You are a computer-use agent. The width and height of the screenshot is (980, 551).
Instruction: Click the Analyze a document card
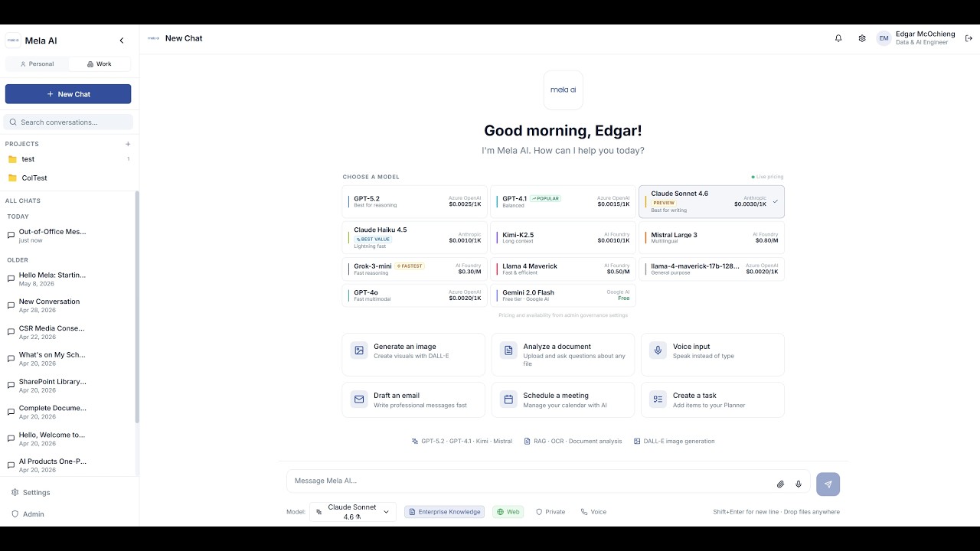tap(563, 354)
